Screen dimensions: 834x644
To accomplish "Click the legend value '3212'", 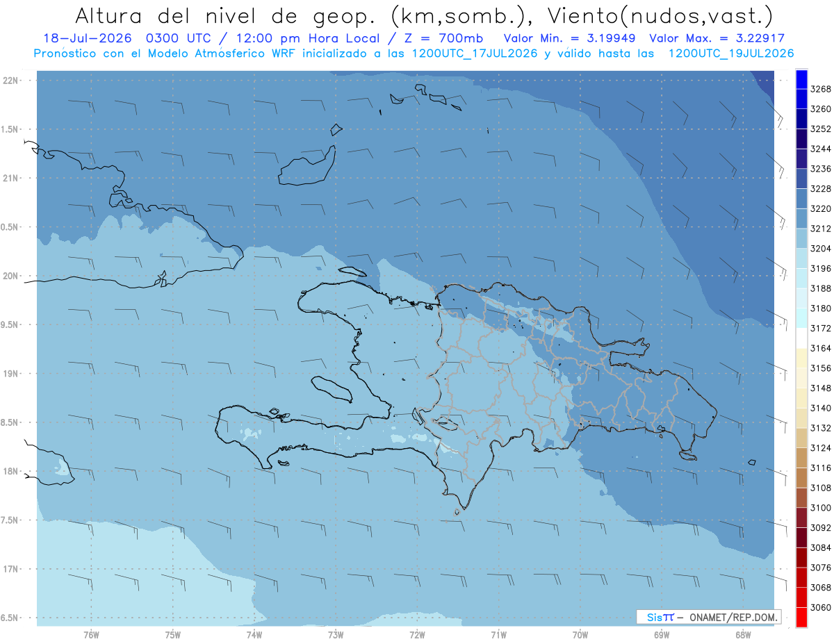I will pyautogui.click(x=821, y=228).
